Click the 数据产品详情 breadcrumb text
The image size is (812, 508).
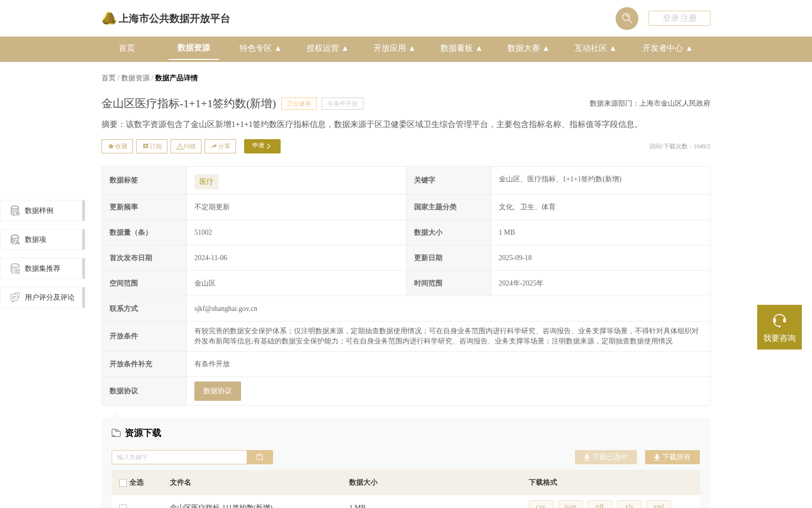tap(176, 78)
